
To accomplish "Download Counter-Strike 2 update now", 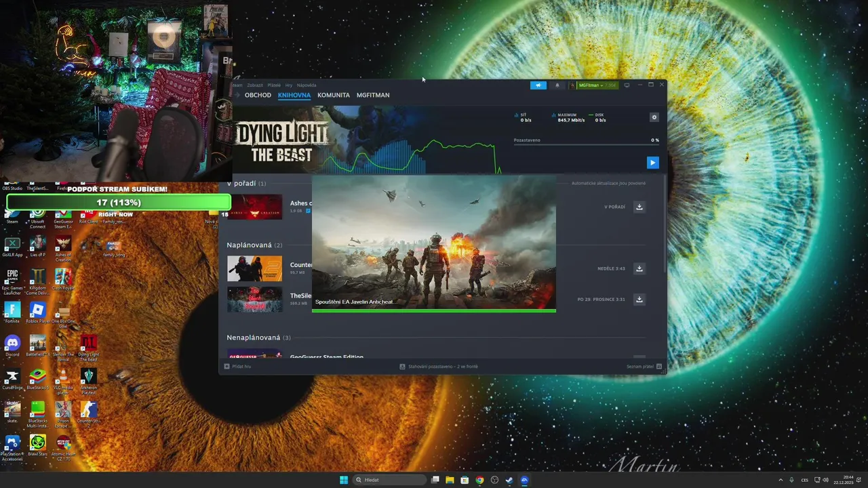I will click(639, 268).
